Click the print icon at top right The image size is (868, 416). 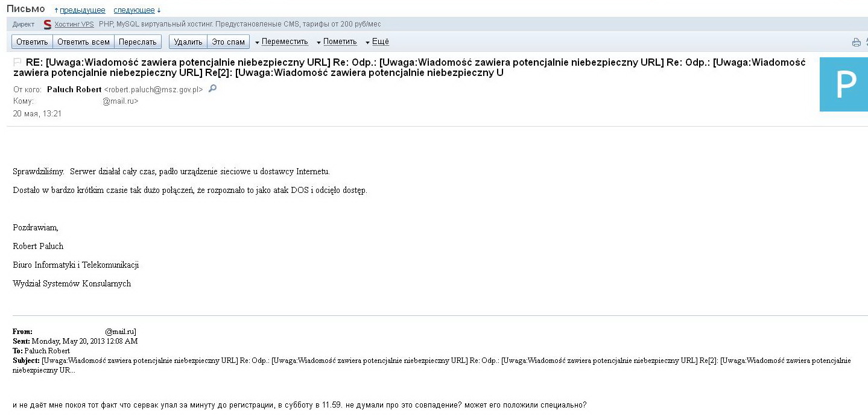(856, 42)
